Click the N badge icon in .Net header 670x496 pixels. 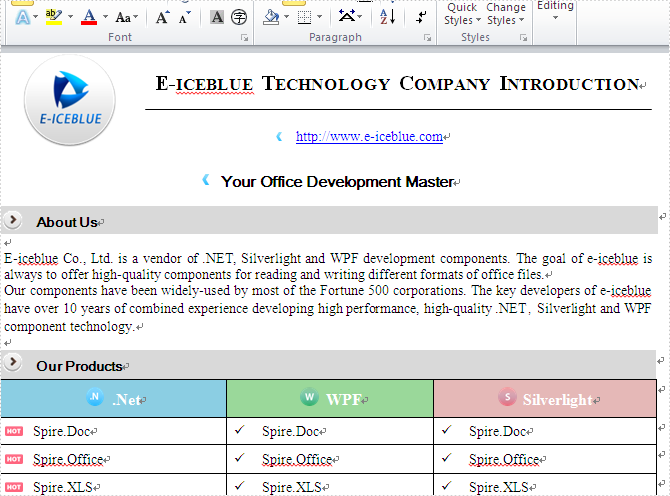click(94, 397)
